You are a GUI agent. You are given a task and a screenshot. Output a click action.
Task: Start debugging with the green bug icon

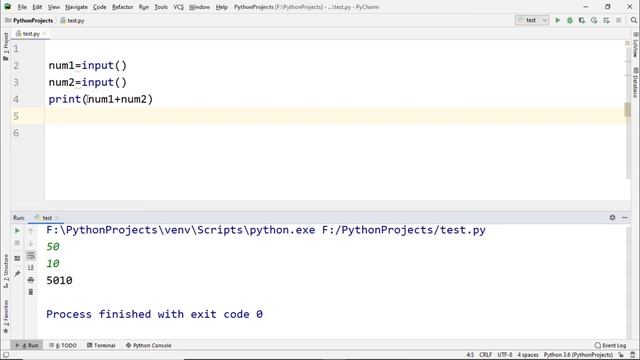tap(569, 20)
